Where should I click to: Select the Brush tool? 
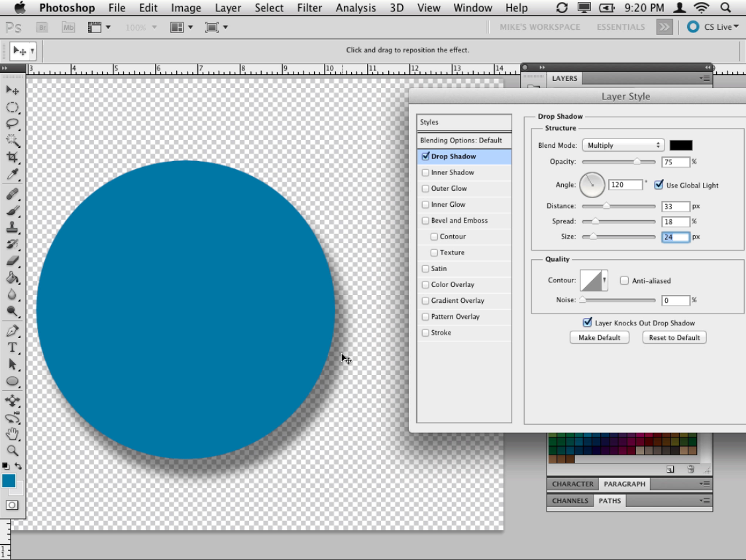pyautogui.click(x=13, y=210)
